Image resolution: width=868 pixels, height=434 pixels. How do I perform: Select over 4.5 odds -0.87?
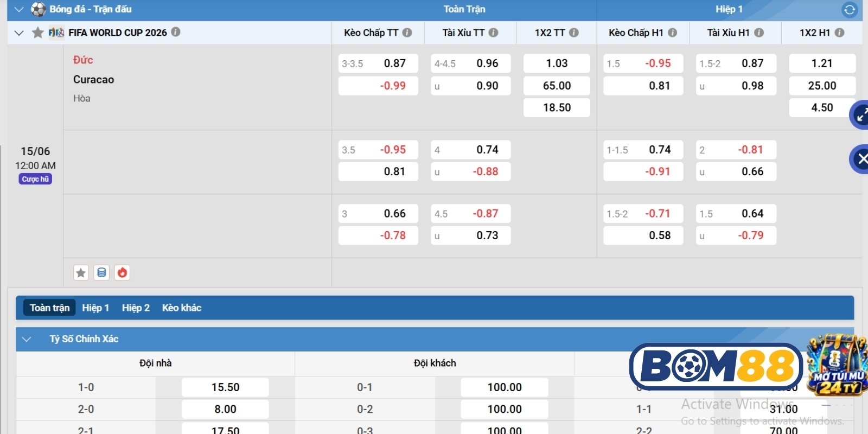coord(471,214)
